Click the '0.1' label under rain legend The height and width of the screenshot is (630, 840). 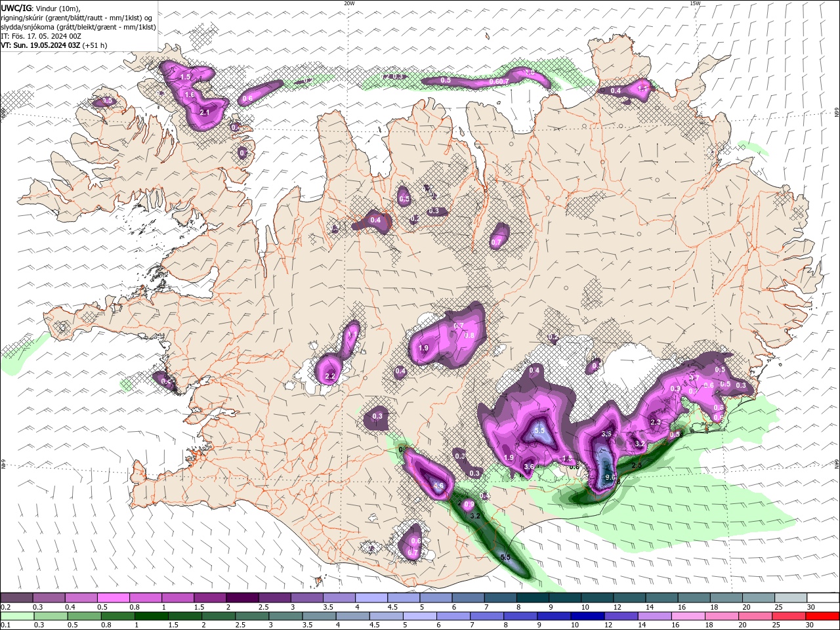[x=5, y=625]
